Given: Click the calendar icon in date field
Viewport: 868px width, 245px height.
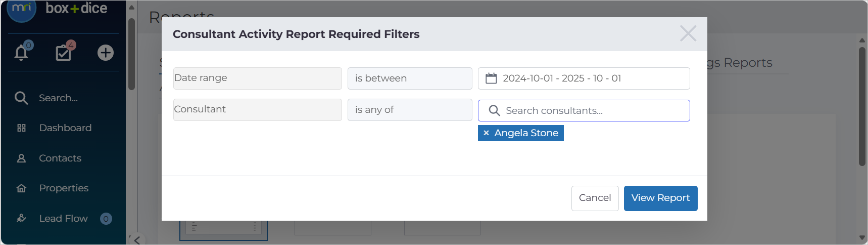Looking at the screenshot, I should click(x=491, y=78).
